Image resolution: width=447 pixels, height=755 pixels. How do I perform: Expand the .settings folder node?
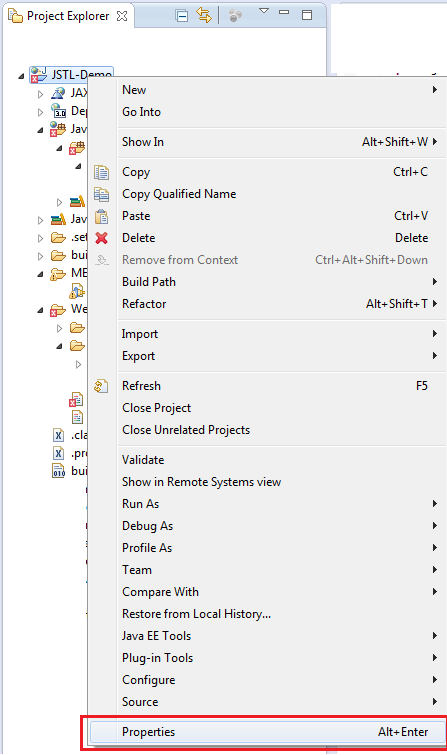[x=40, y=238]
